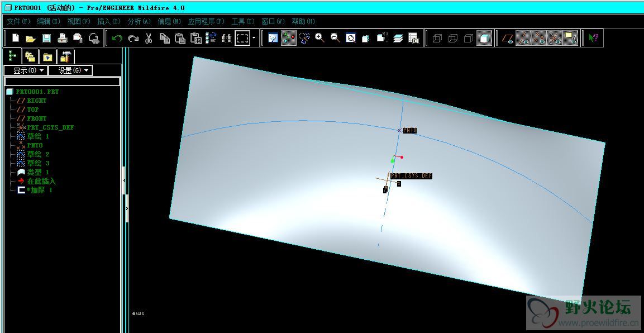The width and height of the screenshot is (644, 333).
Task: Toggle datum points display
Action: [x=539, y=38]
